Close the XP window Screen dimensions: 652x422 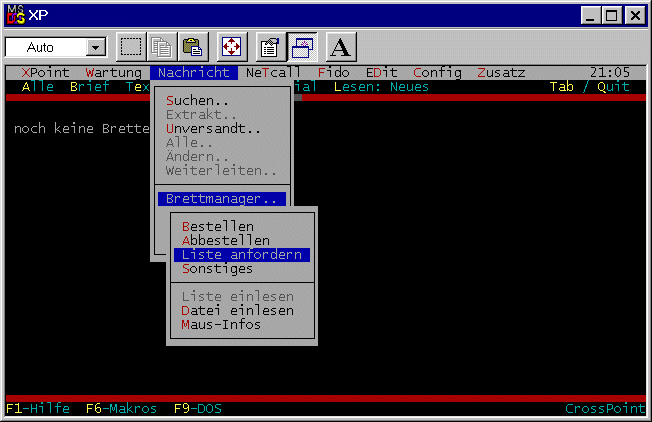point(635,16)
